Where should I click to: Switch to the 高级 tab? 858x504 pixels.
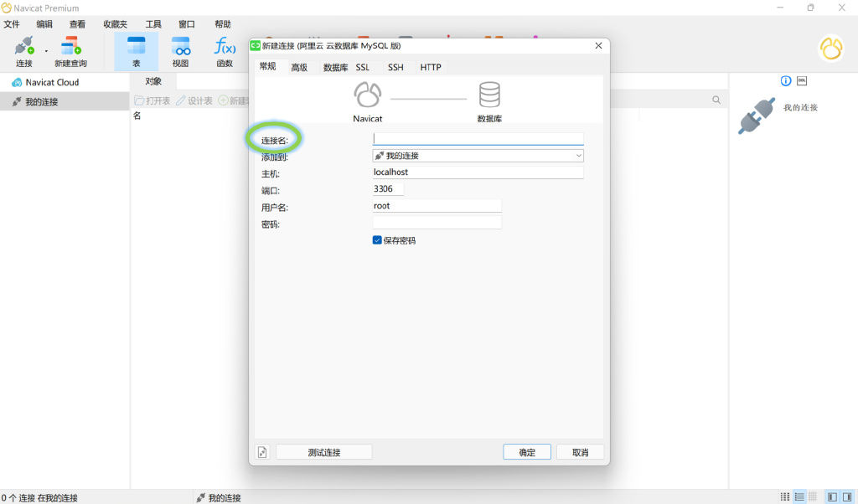point(299,67)
